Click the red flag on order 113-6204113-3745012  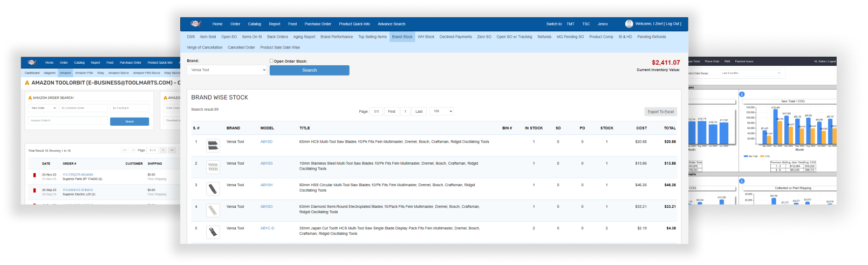[34, 190]
